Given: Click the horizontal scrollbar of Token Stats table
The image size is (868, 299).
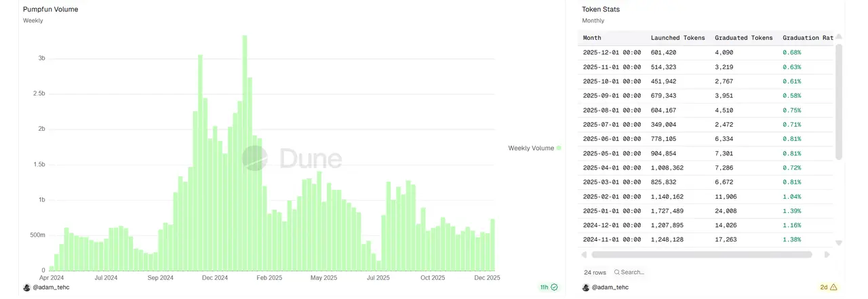Looking at the screenshot, I should (702, 255).
